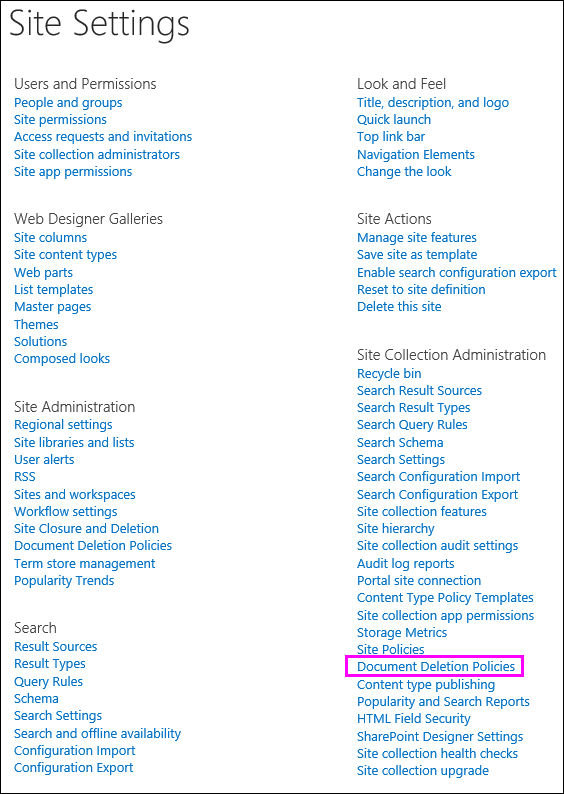Open Result Sources under Search
This screenshot has width=564, height=794.
(x=55, y=647)
